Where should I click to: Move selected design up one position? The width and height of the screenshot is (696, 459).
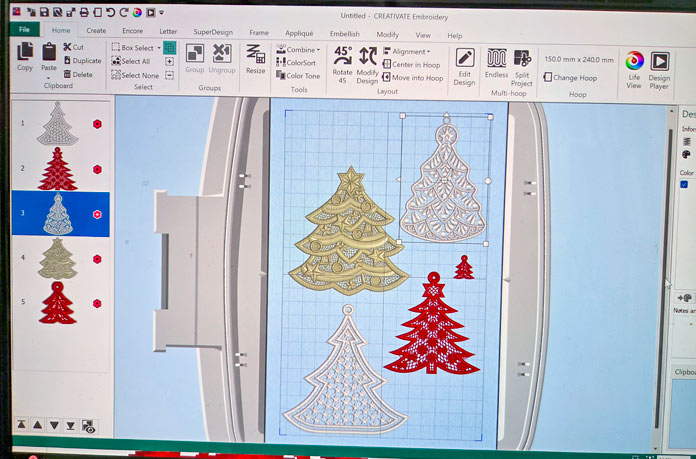(38, 425)
